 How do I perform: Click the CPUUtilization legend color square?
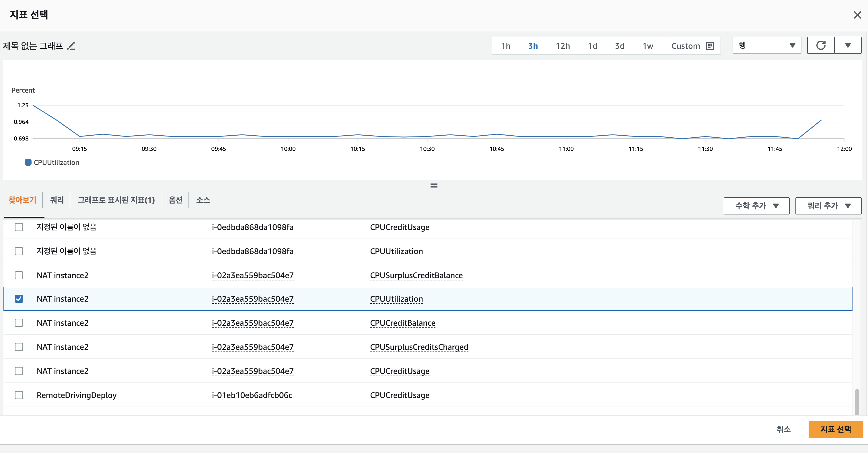tap(28, 162)
